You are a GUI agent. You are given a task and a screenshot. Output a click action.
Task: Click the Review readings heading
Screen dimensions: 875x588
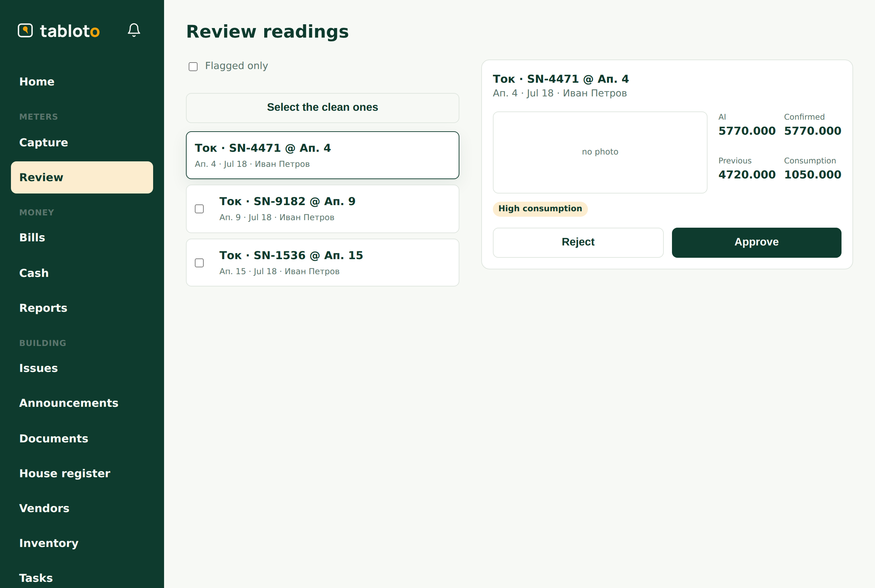[x=267, y=31]
